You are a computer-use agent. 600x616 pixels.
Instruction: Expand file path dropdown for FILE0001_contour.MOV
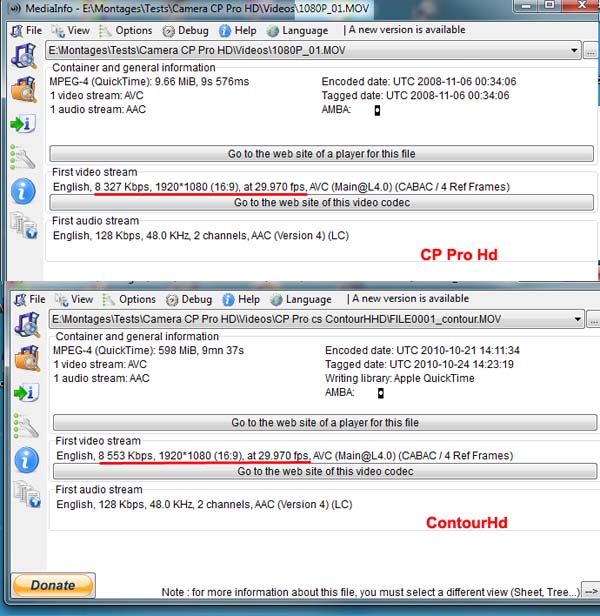click(x=578, y=319)
